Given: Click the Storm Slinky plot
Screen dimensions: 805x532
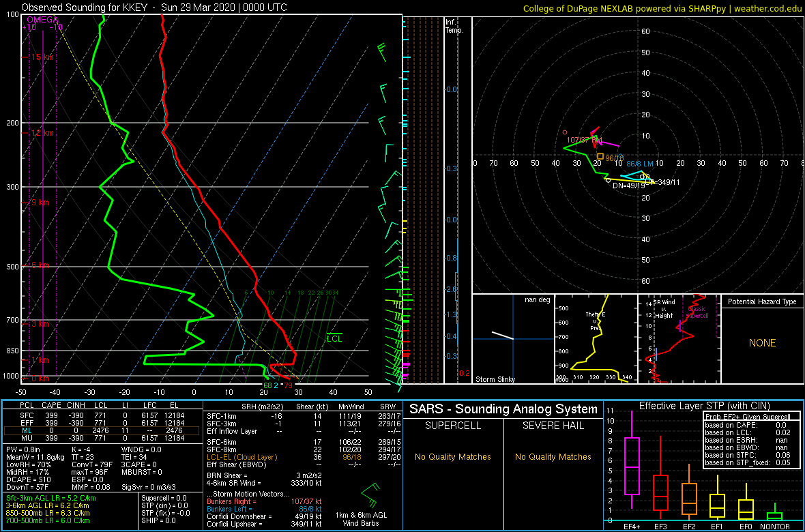Looking at the screenshot, I should pos(513,339).
